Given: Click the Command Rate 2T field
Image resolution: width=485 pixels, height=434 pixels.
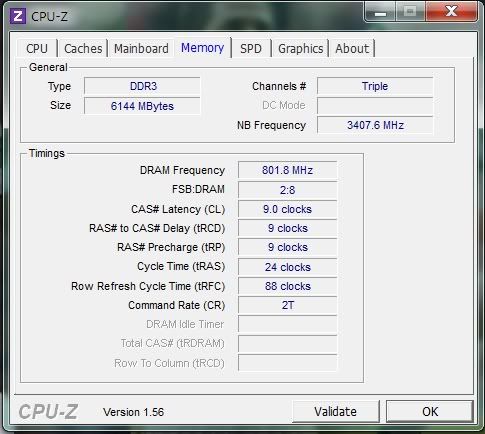Looking at the screenshot, I should coord(287,305).
